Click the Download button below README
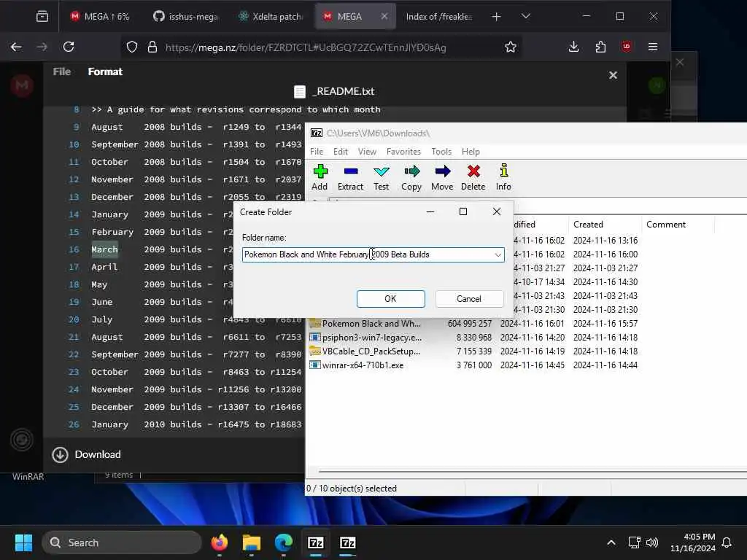The width and height of the screenshot is (747, 560). pos(87,454)
